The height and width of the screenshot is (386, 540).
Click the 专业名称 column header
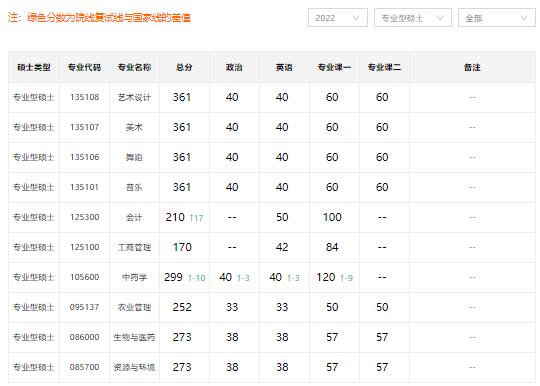pyautogui.click(x=134, y=67)
